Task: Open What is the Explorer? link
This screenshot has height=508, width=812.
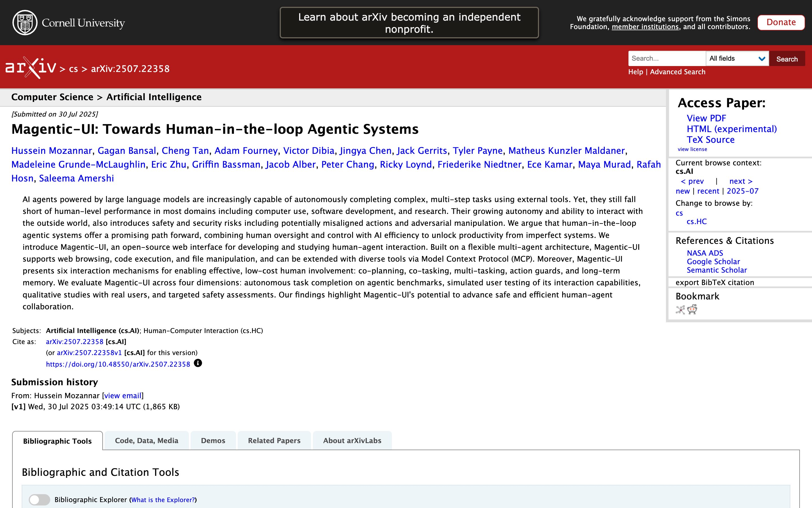Action: click(x=163, y=500)
